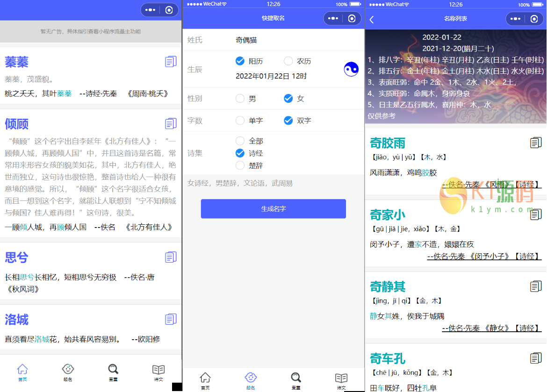This screenshot has height=392, width=547.
Task: Open mini-program menu dots in left screen
Action: (x=150, y=10)
